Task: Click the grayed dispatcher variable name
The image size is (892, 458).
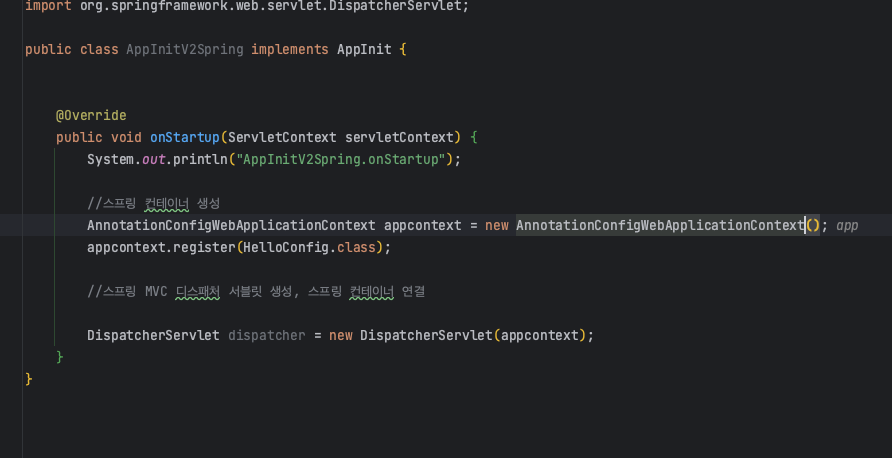Action: [267, 336]
